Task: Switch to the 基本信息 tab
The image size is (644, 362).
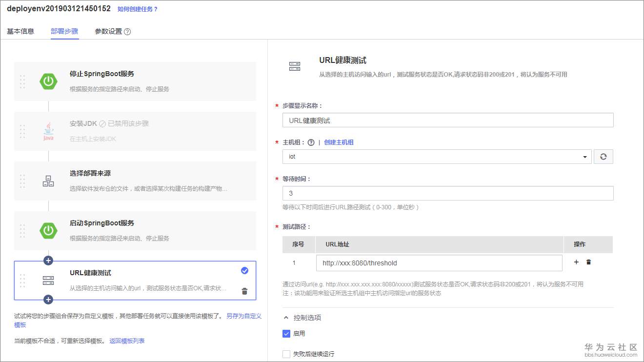Action: tap(20, 31)
